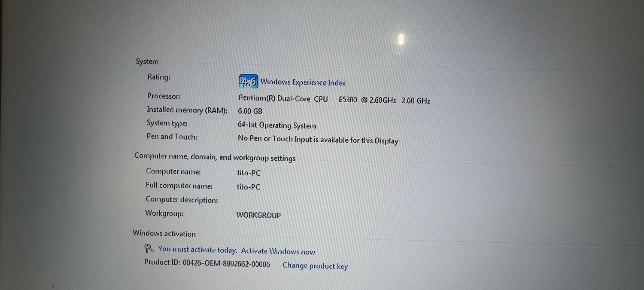Click the 6.00 GB installed memory value
Image resolution: width=644 pixels, height=290 pixels.
250,111
